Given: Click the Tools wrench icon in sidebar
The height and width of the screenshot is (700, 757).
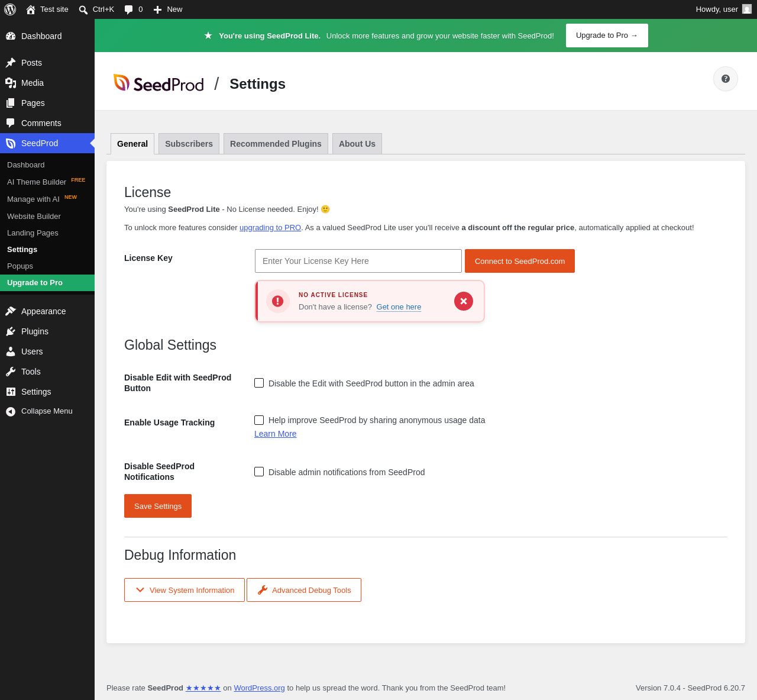Looking at the screenshot, I should click(x=11, y=372).
